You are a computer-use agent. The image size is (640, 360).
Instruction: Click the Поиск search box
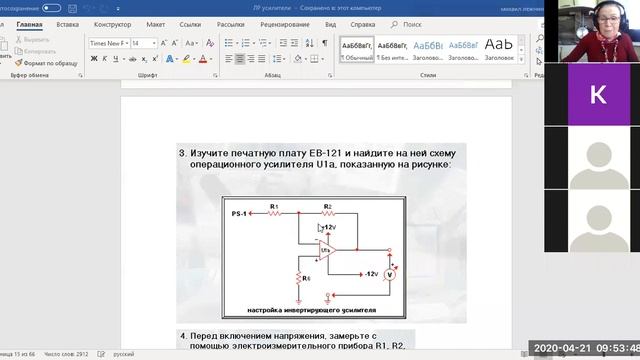(407, 24)
